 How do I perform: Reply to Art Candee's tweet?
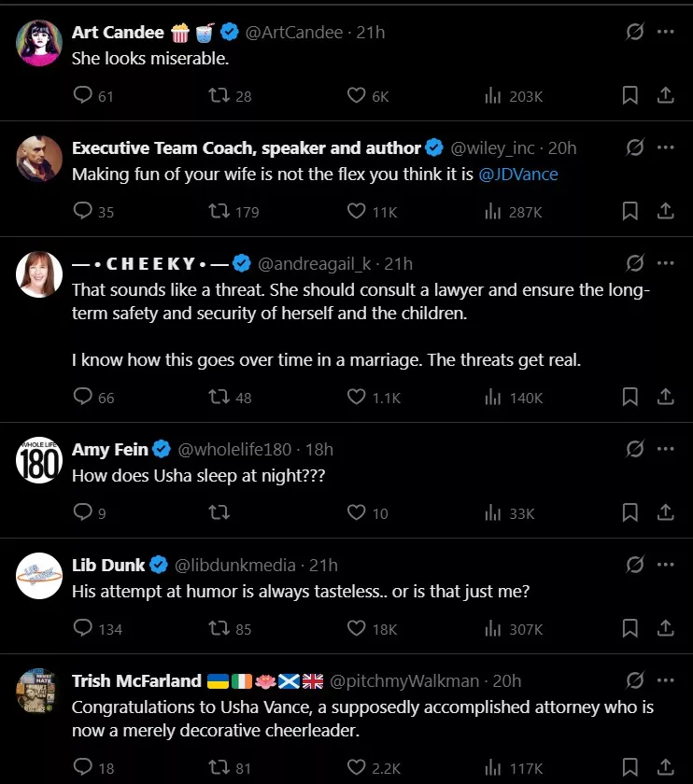point(83,95)
